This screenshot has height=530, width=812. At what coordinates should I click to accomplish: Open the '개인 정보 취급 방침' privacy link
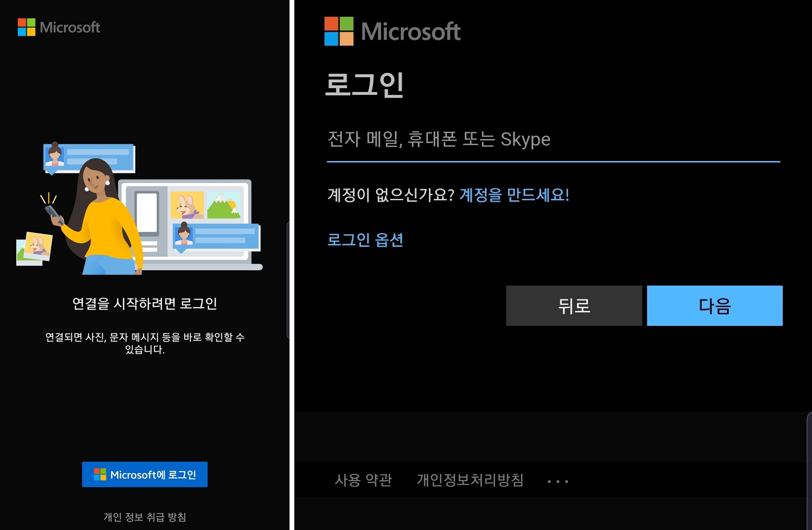click(145, 517)
